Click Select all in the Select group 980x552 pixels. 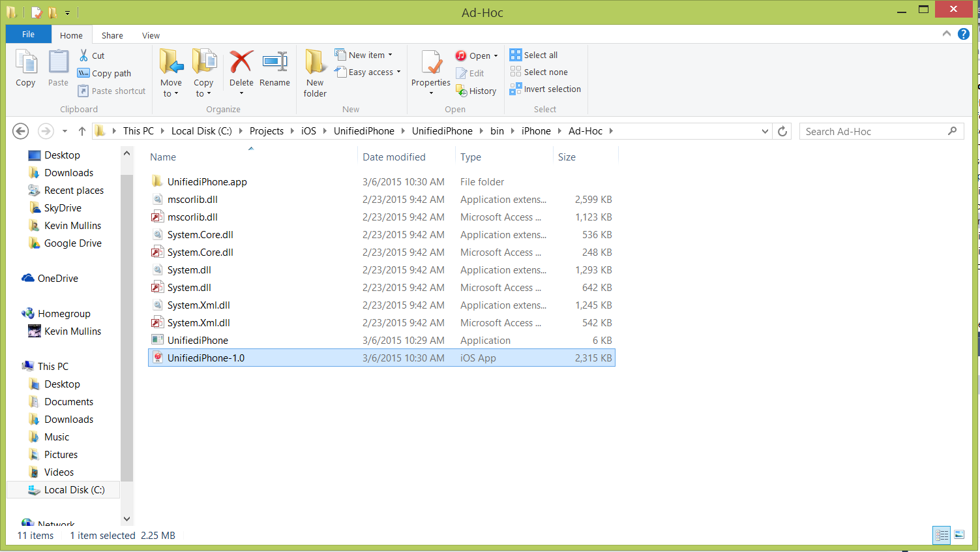(x=539, y=55)
